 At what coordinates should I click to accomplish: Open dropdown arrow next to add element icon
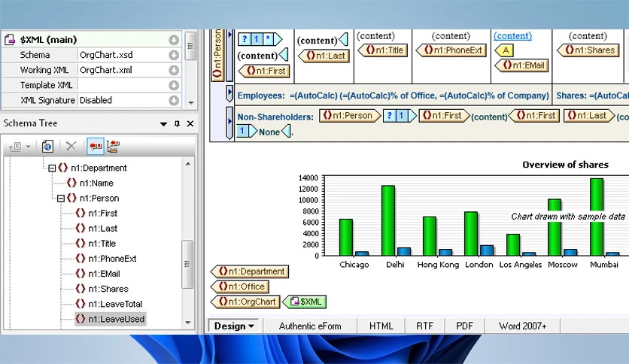[28, 147]
